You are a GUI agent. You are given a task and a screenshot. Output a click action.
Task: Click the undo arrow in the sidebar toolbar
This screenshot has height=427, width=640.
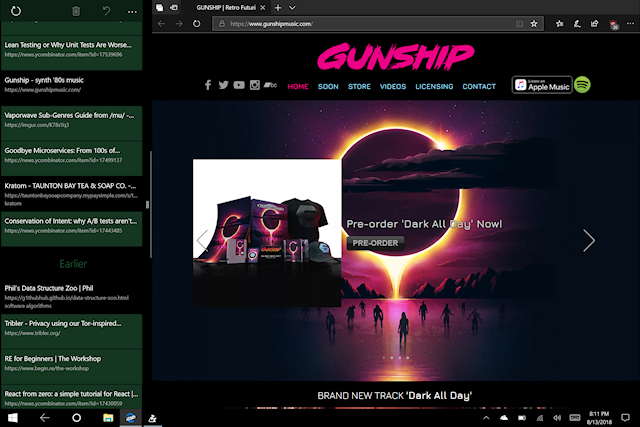click(106, 11)
